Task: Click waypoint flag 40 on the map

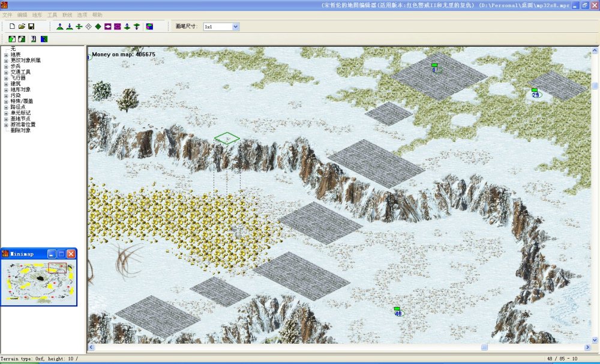Action: point(398,312)
